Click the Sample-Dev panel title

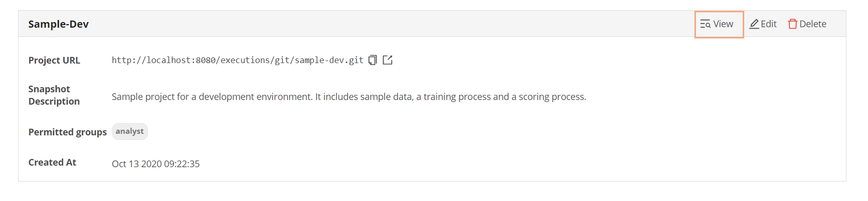coord(59,24)
